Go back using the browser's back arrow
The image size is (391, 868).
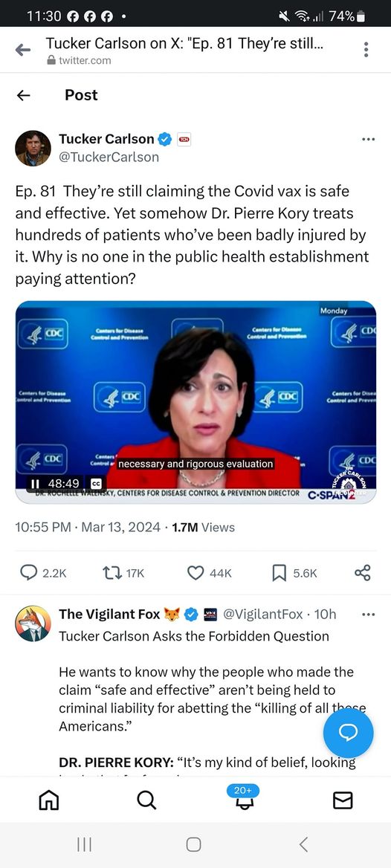[x=23, y=50]
